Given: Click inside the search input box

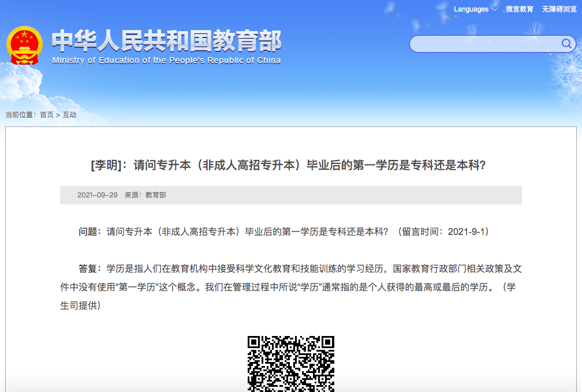Looking at the screenshot, I should 485,43.
